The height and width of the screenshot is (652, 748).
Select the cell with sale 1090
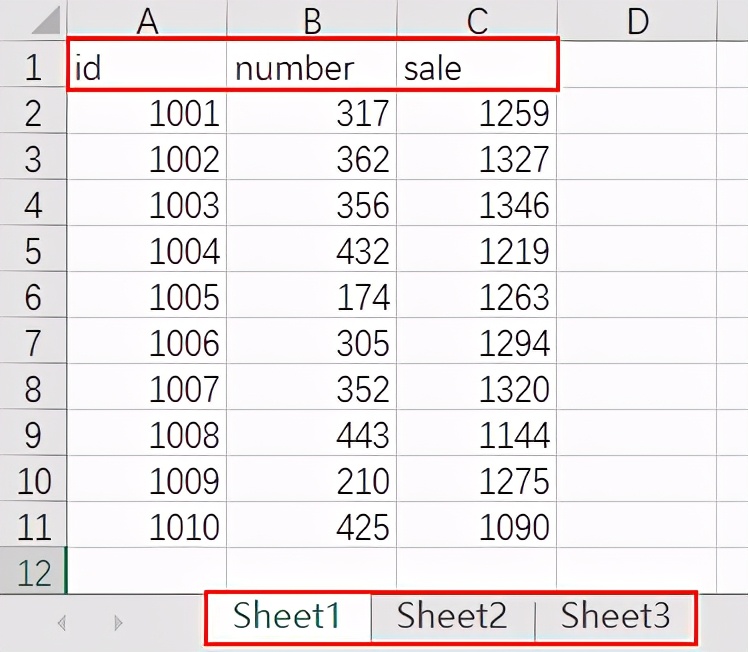(476, 526)
